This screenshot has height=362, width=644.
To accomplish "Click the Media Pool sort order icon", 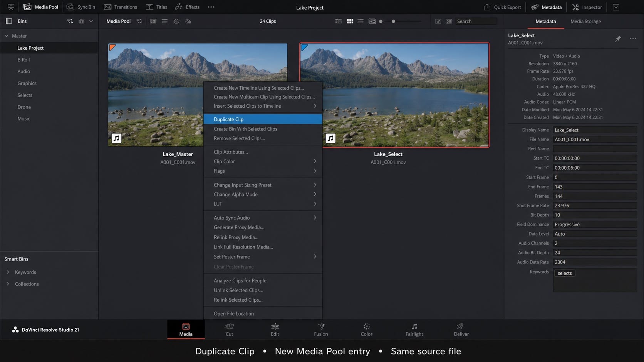I will (139, 21).
